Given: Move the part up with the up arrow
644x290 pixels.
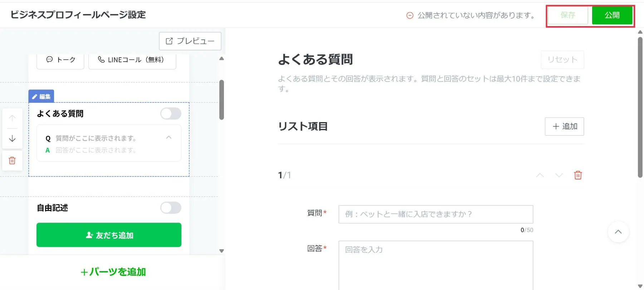Looking at the screenshot, I should [x=12, y=118].
